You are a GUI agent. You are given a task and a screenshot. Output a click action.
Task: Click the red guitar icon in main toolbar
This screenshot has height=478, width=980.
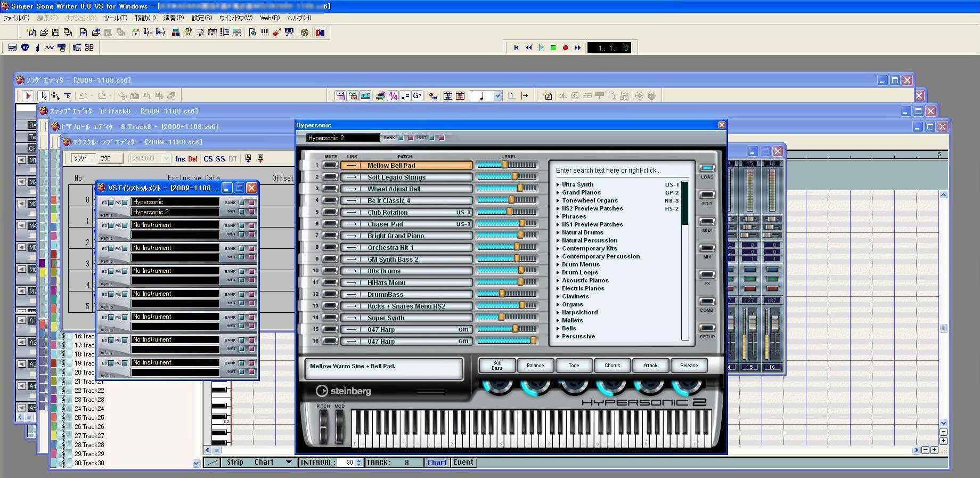click(276, 33)
